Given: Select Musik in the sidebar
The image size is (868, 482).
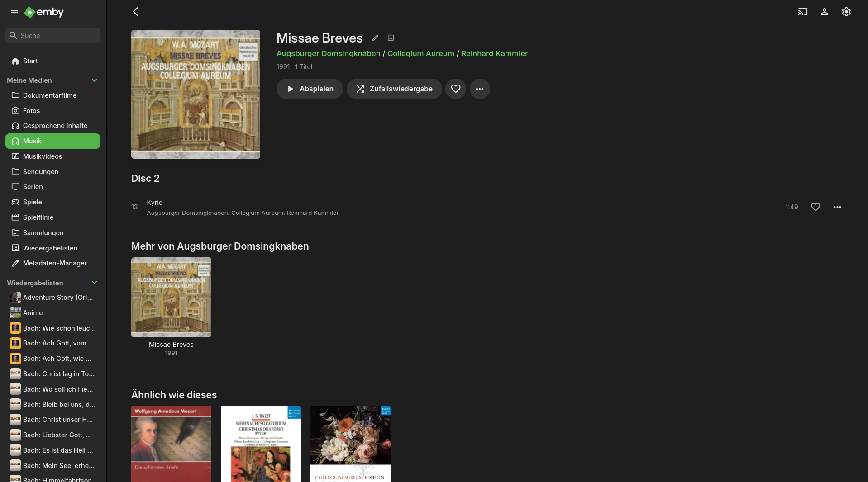Looking at the screenshot, I should (x=52, y=141).
